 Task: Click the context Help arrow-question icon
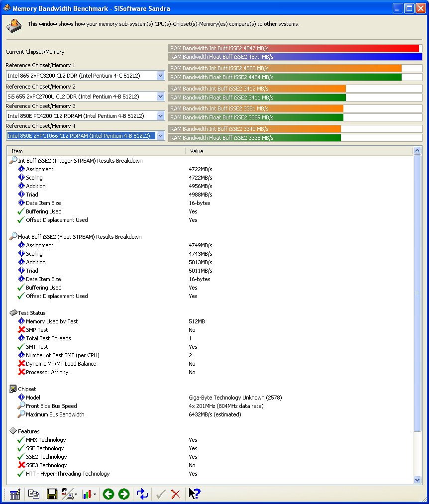(x=194, y=494)
